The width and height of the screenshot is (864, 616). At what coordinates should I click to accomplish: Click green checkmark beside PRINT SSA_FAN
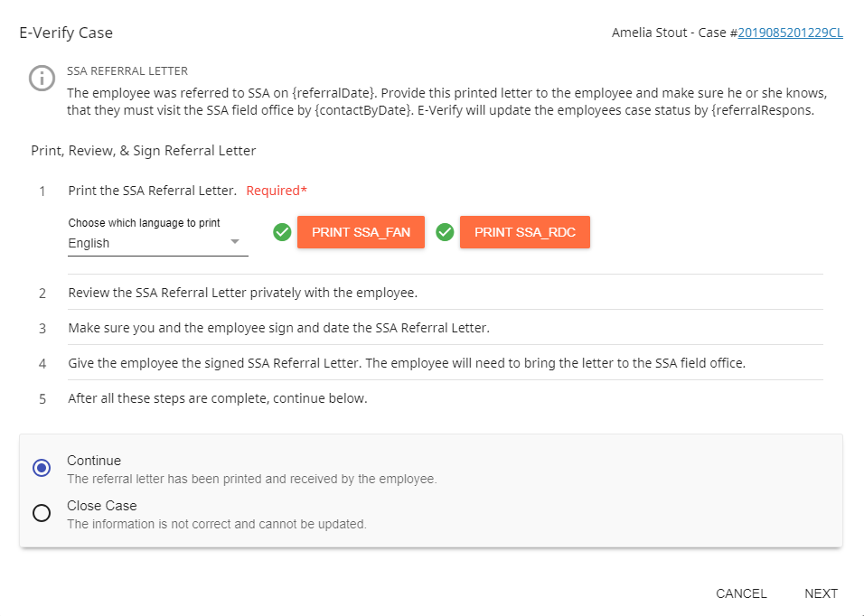point(282,232)
